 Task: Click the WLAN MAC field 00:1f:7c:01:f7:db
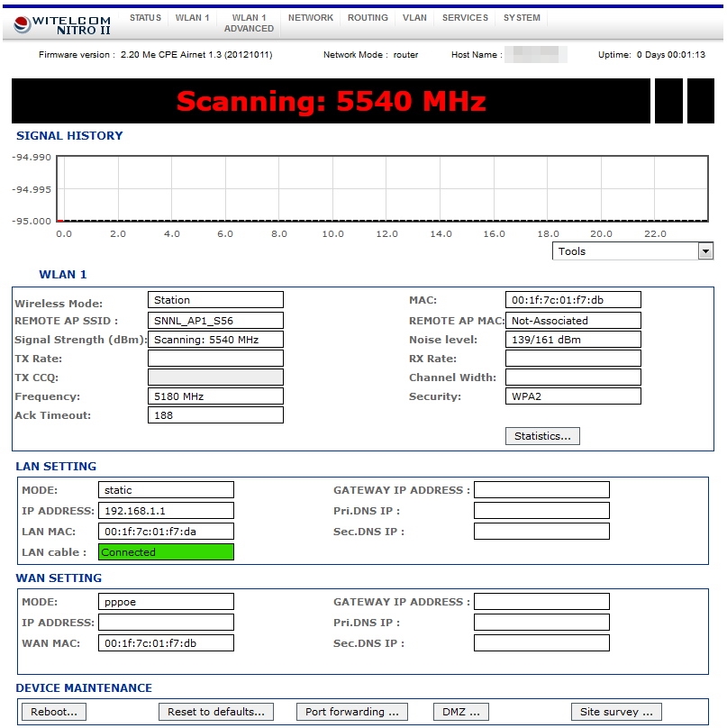click(x=573, y=300)
